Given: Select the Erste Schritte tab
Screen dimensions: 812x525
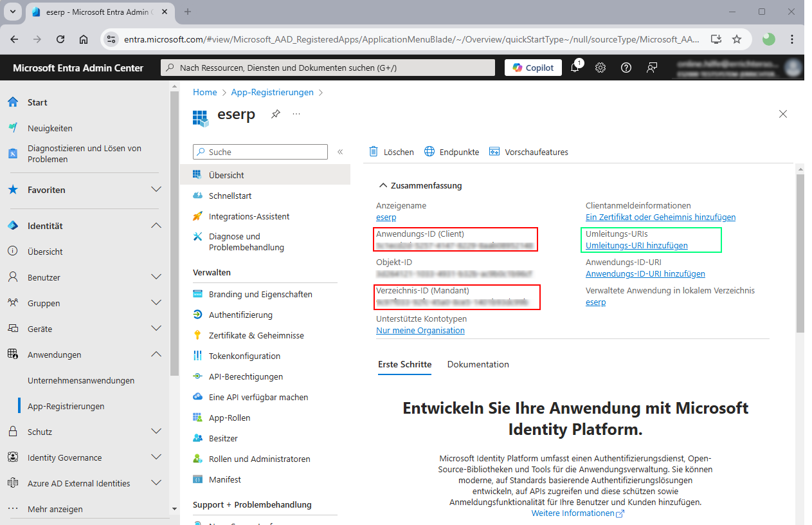Looking at the screenshot, I should click(x=404, y=364).
